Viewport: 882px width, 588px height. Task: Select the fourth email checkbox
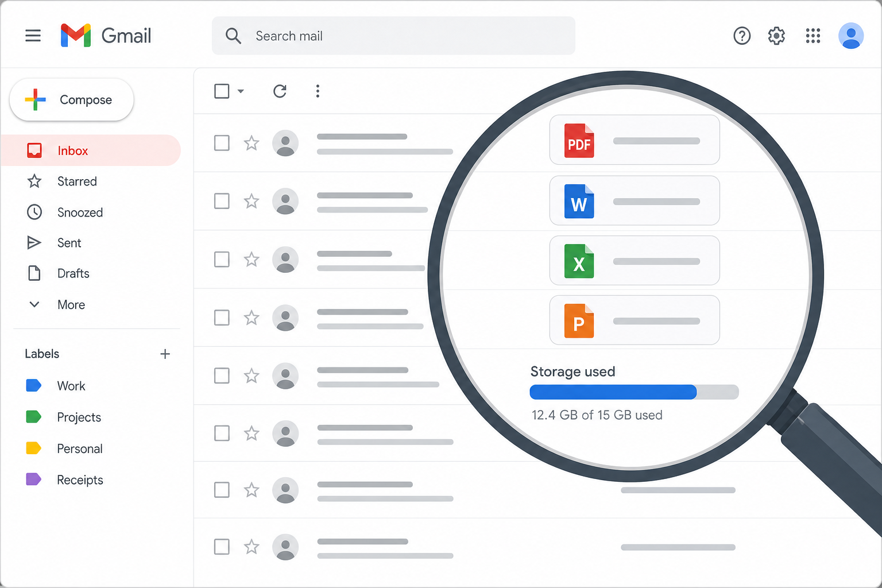click(222, 318)
